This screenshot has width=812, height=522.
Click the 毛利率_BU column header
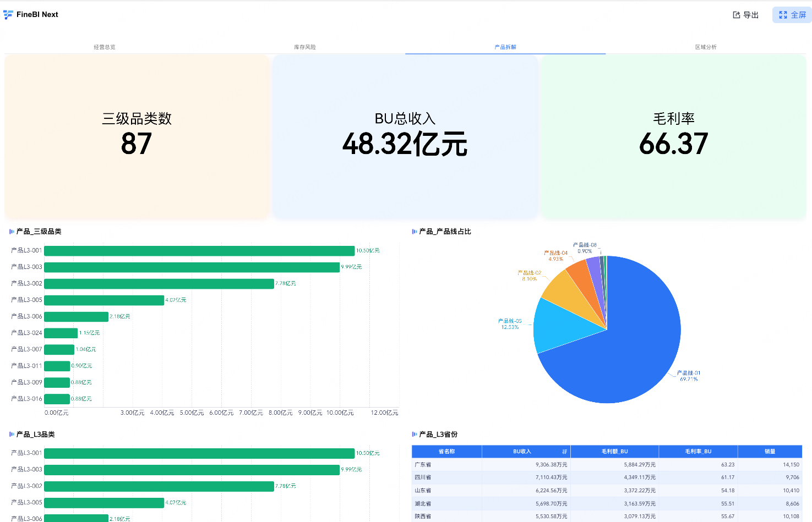coord(698,452)
